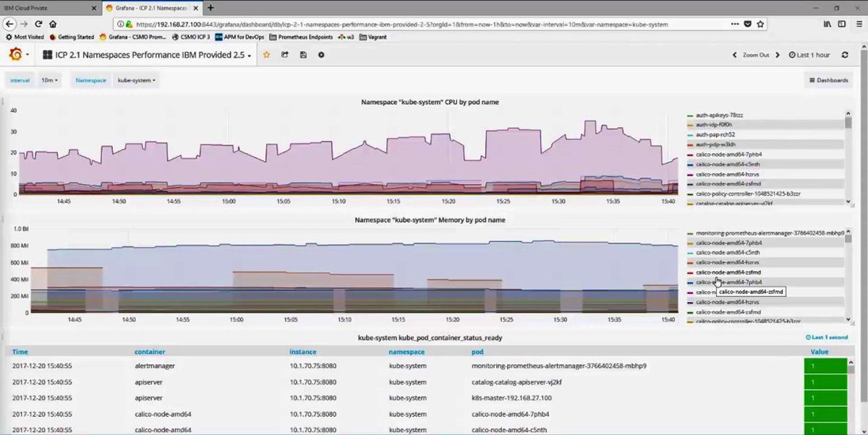This screenshot has height=435, width=868.
Task: Click the clock icon next to Last 1 hour
Action: point(793,54)
